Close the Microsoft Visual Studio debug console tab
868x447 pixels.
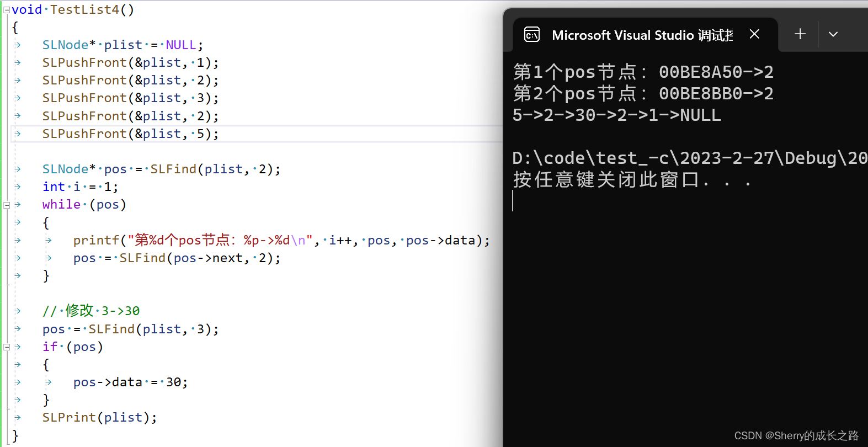point(754,34)
